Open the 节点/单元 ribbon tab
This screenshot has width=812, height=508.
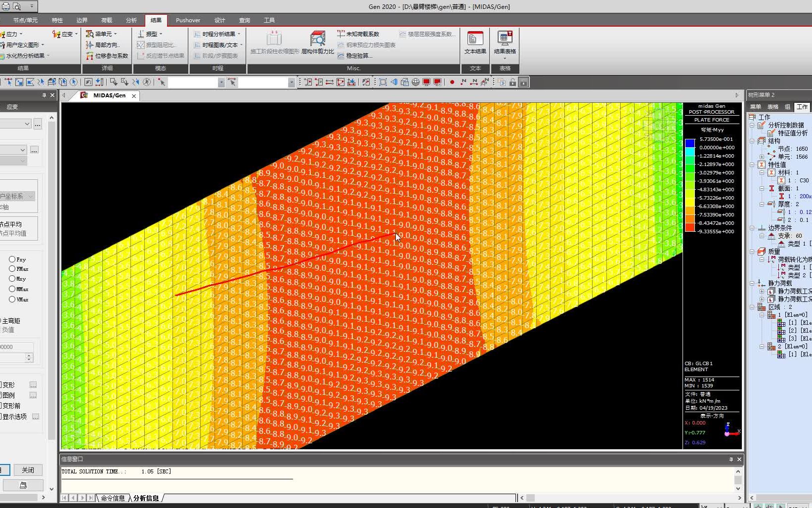point(25,20)
